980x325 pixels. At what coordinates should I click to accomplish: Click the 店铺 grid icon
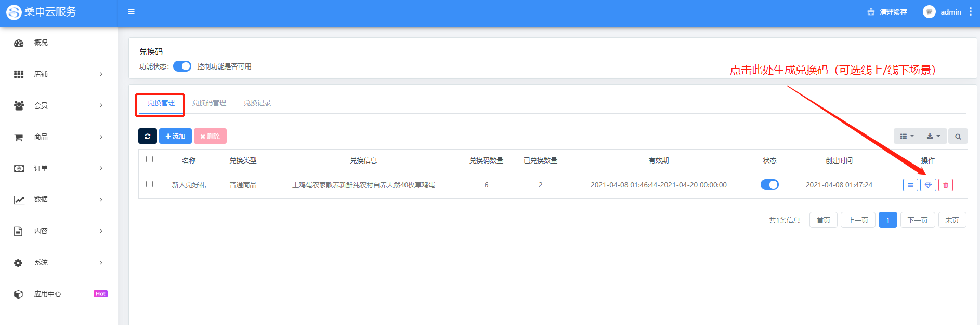pyautogui.click(x=19, y=74)
